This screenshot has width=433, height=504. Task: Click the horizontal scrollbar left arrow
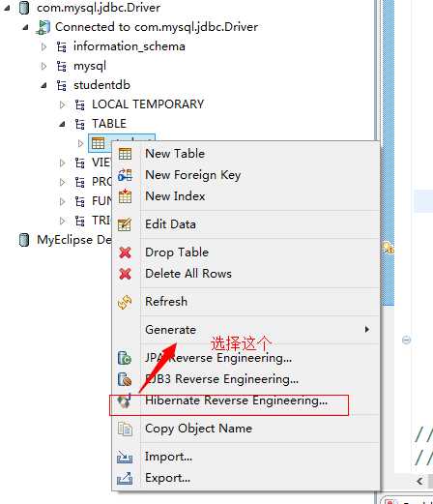click(419, 482)
